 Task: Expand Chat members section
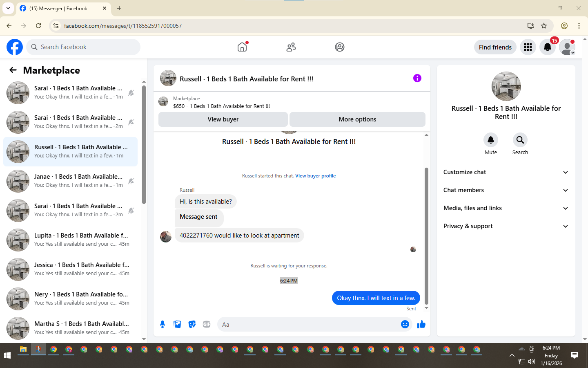point(506,190)
